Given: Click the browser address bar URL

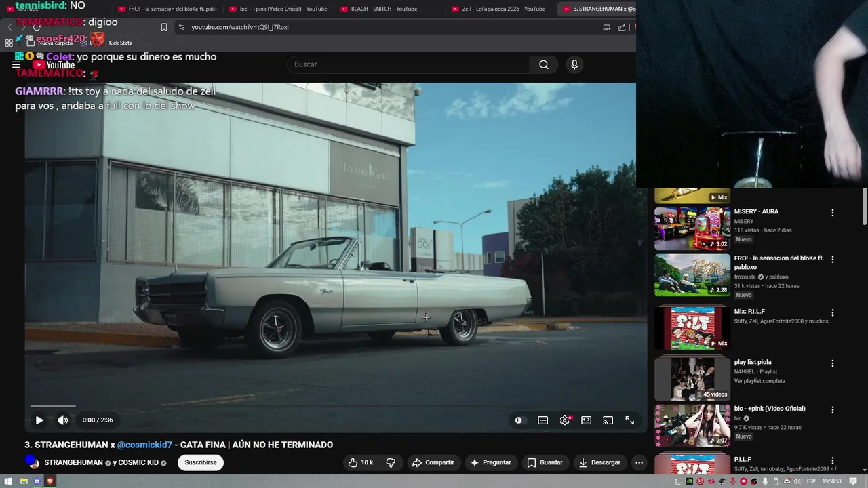Looking at the screenshot, I should [240, 27].
